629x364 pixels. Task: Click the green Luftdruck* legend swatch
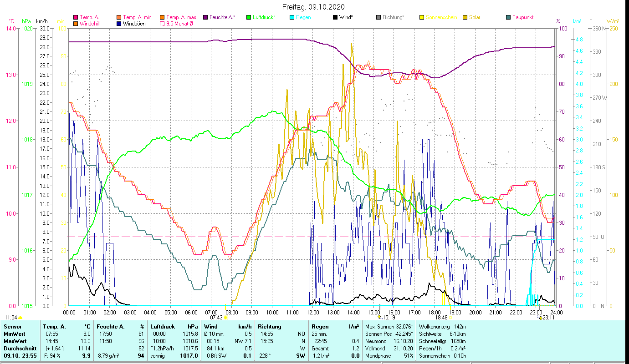[249, 17]
